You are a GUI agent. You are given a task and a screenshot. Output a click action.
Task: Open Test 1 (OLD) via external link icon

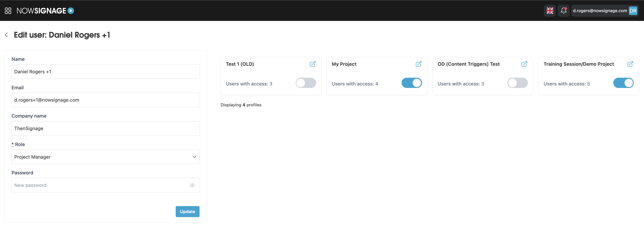point(313,64)
